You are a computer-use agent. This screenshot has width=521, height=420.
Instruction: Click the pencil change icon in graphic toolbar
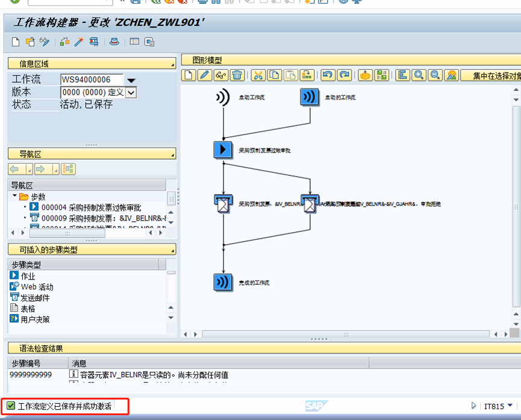(x=205, y=75)
